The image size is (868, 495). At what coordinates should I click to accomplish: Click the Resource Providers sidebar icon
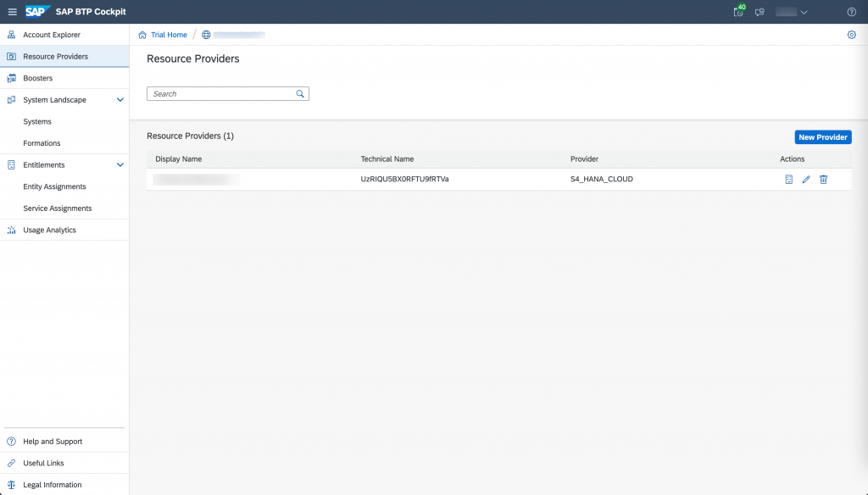(11, 57)
